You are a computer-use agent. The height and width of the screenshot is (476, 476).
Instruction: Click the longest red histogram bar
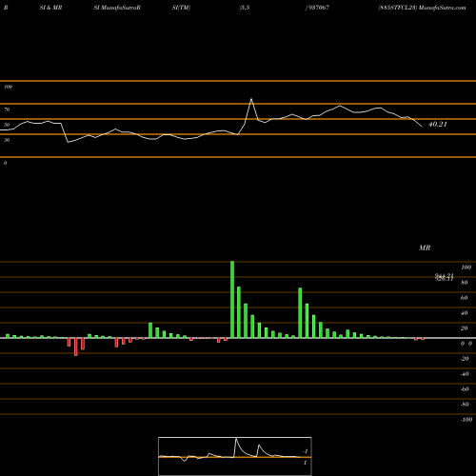pyautogui.click(x=76, y=347)
